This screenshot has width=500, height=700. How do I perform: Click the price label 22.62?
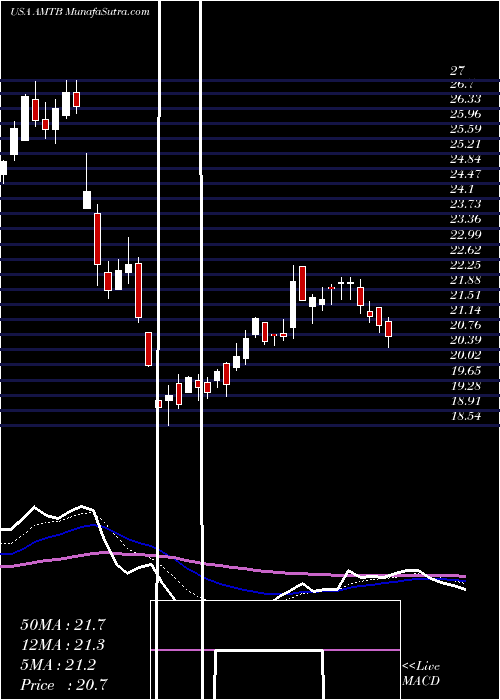click(x=467, y=250)
